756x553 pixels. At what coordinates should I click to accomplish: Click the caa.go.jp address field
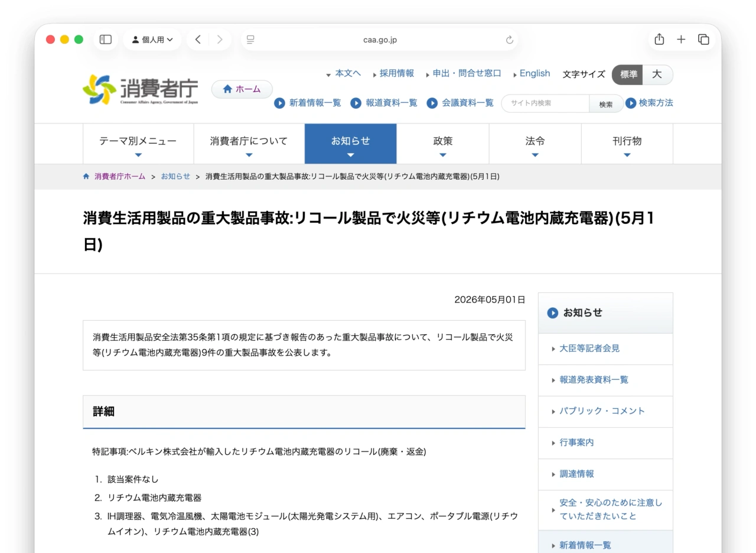pos(380,40)
